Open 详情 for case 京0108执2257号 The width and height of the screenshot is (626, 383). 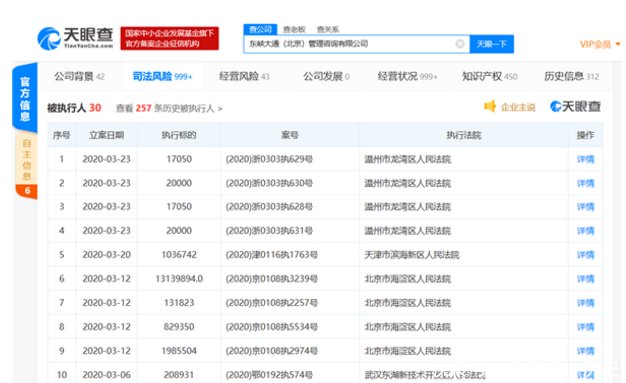tap(585, 303)
